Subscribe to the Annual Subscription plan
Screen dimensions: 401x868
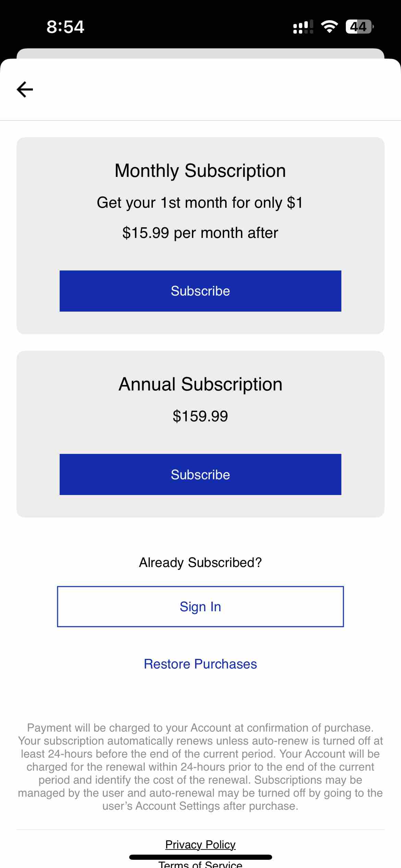pyautogui.click(x=200, y=474)
